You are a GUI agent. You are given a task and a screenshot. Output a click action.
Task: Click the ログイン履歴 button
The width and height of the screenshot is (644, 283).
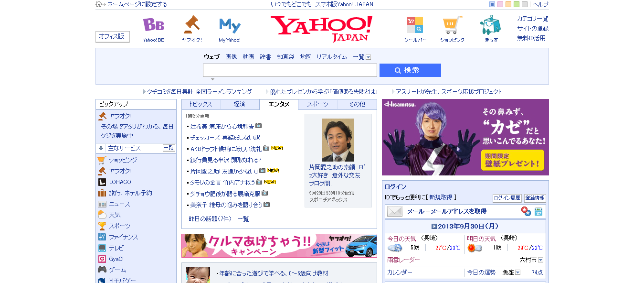(507, 198)
